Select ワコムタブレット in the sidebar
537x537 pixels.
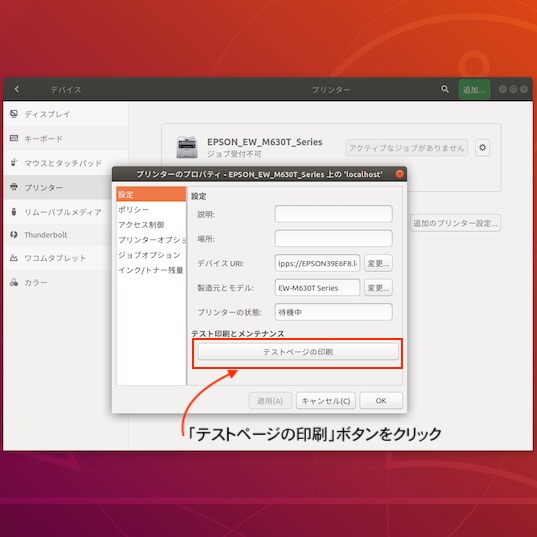click(x=58, y=258)
